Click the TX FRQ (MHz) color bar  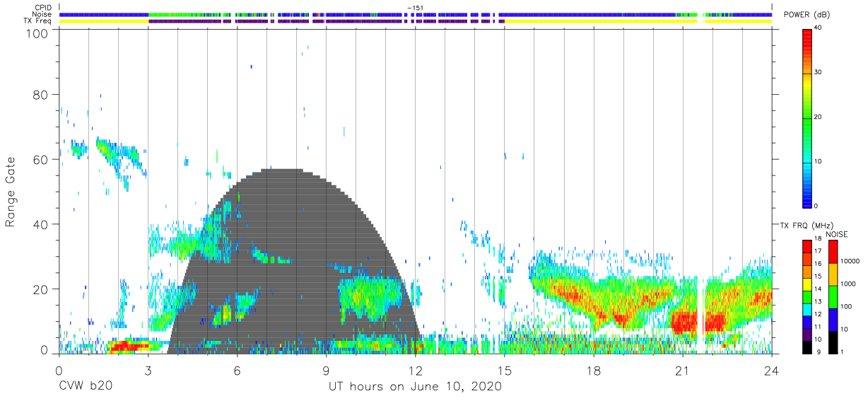tap(807, 296)
